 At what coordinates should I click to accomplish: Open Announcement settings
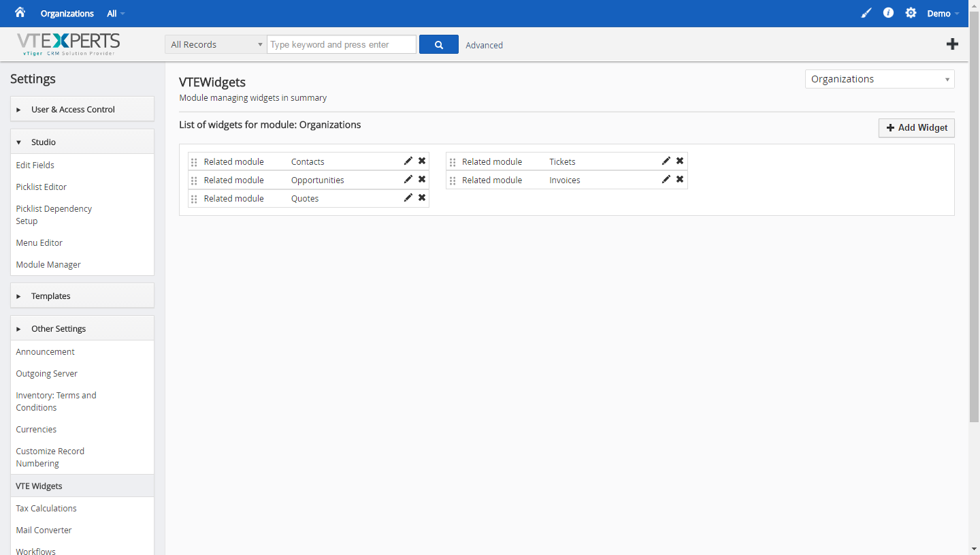coord(46,351)
